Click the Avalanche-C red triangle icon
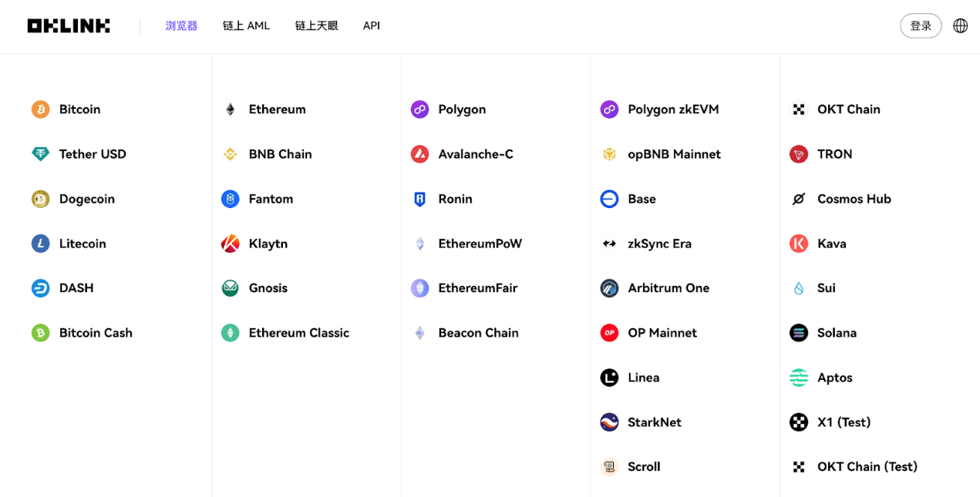 tap(419, 154)
